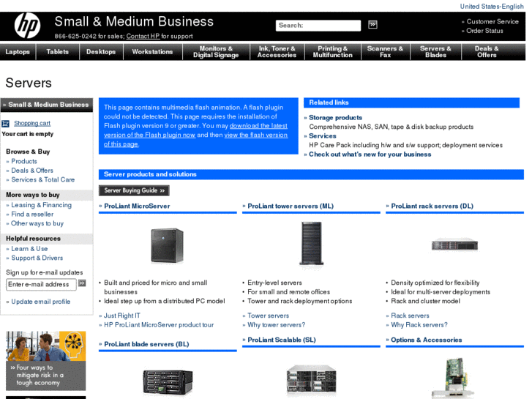Open the blade server enclosure image
The width and height of the screenshot is (532, 399).
coord(168,383)
